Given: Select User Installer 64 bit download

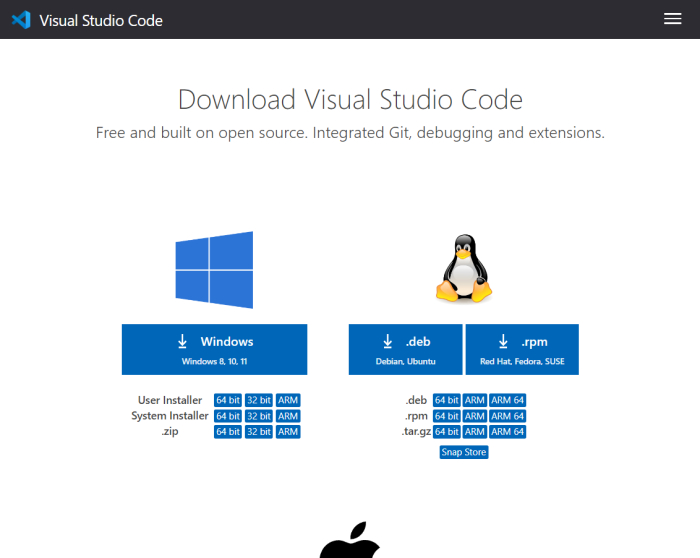Looking at the screenshot, I should pyautogui.click(x=228, y=400).
